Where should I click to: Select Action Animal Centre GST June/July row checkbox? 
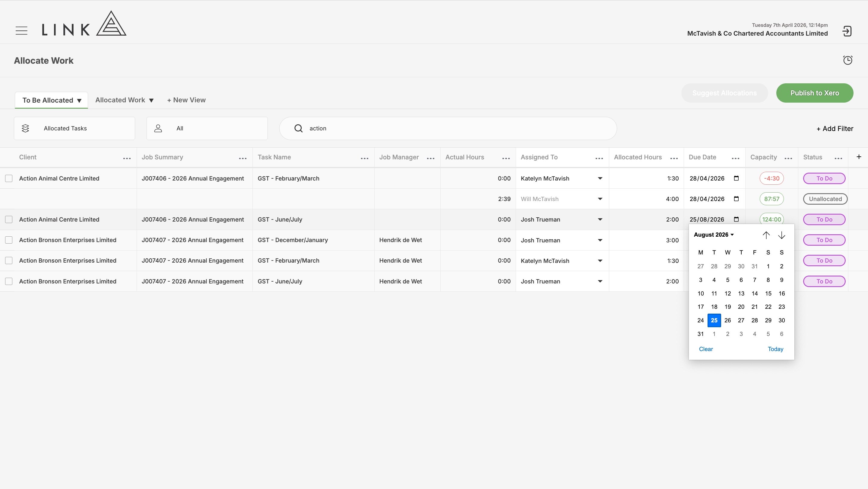(9, 219)
